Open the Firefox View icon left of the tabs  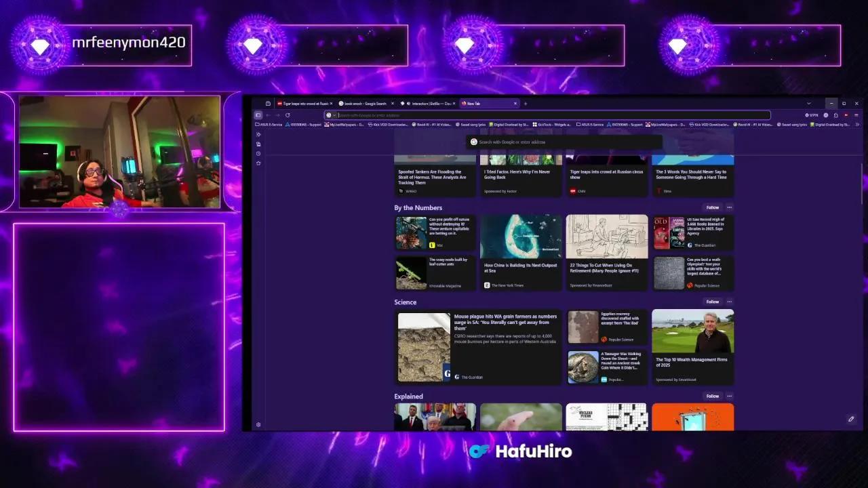(x=268, y=104)
